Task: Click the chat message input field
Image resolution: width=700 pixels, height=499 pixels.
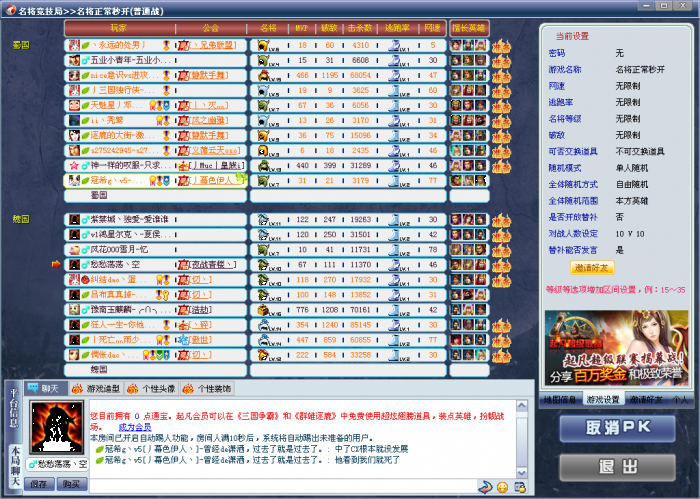Action: (283, 487)
